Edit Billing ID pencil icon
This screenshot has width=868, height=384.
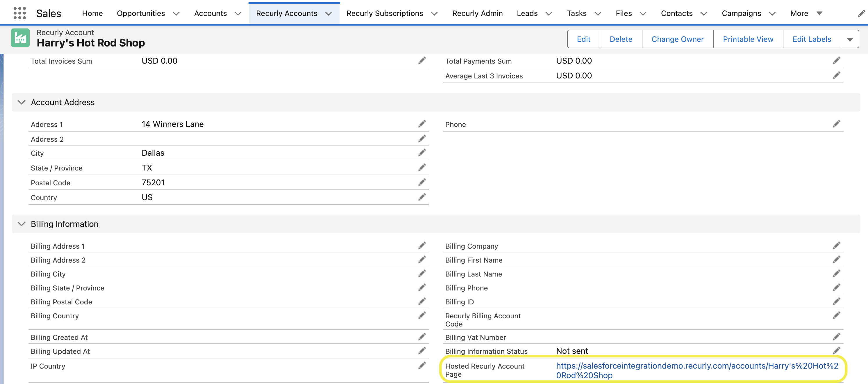(x=836, y=302)
